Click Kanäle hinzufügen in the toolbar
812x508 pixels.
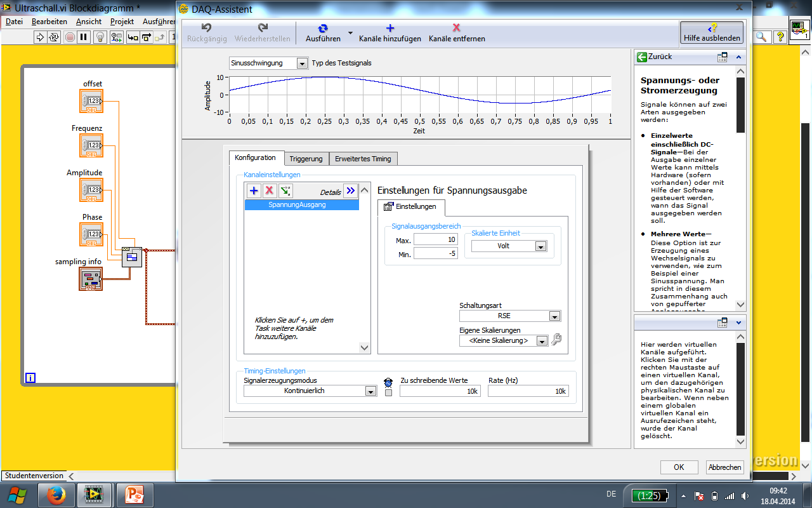click(x=390, y=33)
